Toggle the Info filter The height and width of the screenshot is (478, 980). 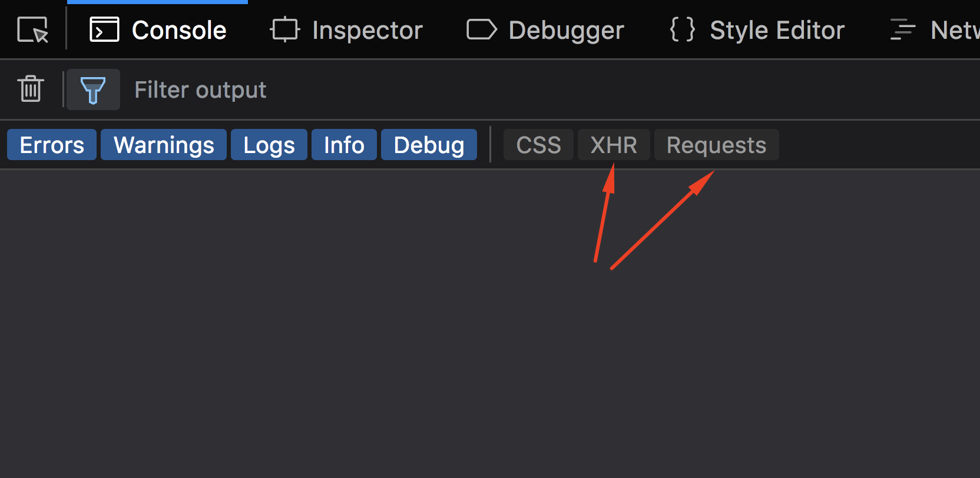click(344, 145)
